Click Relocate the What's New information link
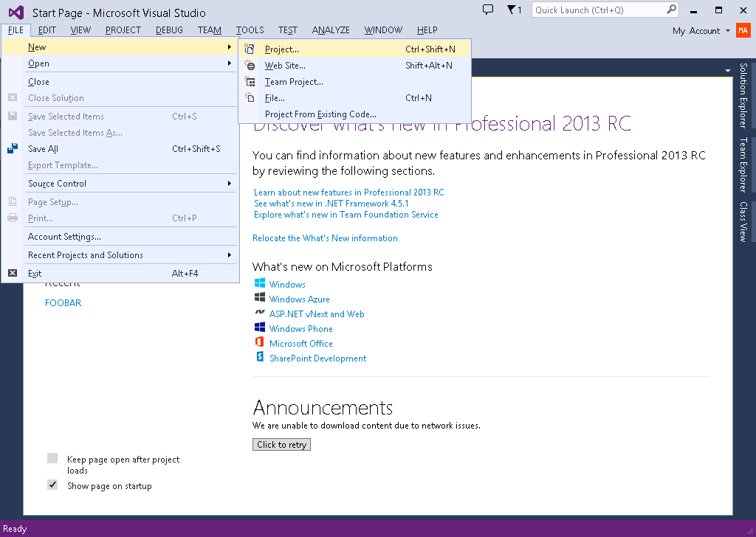Image resolution: width=756 pixels, height=537 pixels. (325, 238)
